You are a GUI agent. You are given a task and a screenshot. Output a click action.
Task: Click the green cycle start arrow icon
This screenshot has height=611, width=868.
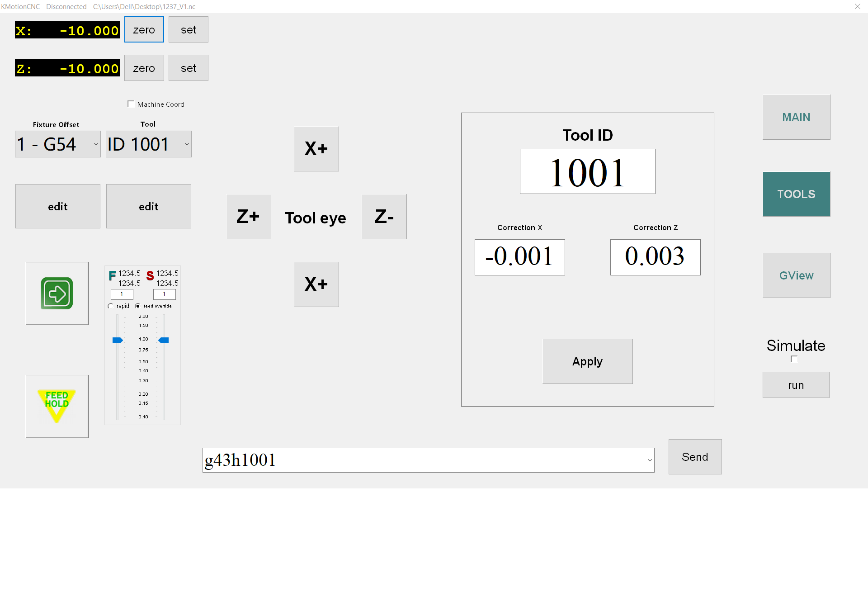pos(57,294)
